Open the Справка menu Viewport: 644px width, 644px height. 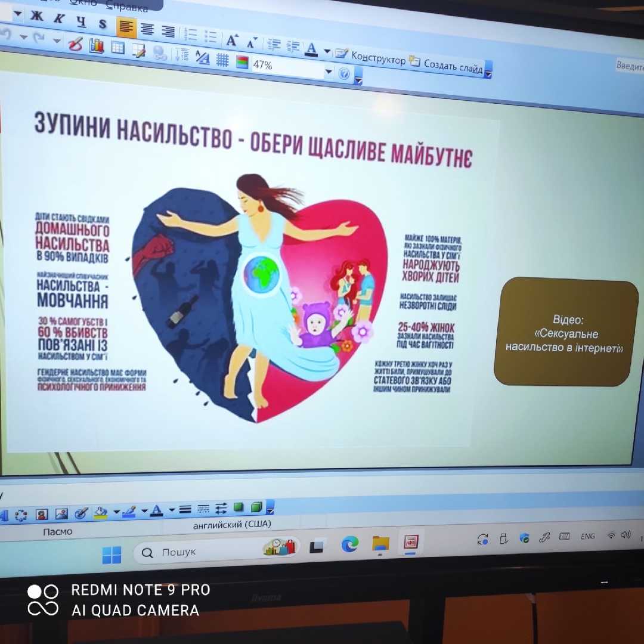coord(127,7)
